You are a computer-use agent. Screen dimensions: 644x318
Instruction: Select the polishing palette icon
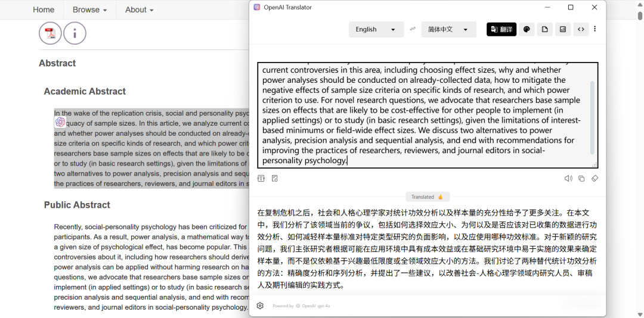pos(527,29)
